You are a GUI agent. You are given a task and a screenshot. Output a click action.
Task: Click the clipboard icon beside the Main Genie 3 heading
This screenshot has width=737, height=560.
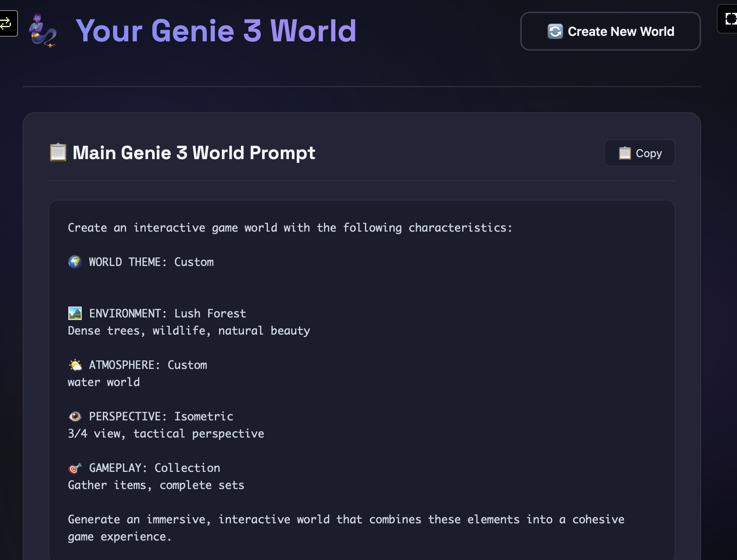(58, 152)
